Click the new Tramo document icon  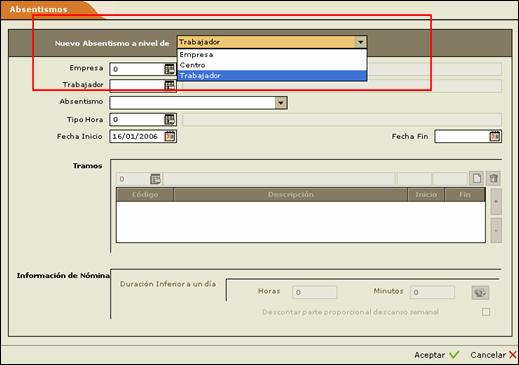coord(476,178)
